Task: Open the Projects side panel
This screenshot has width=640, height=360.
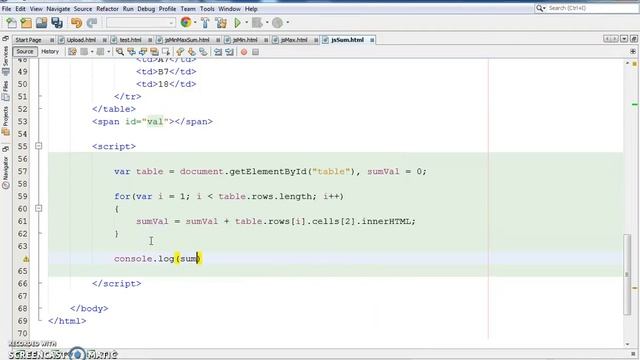Action: (x=5, y=121)
